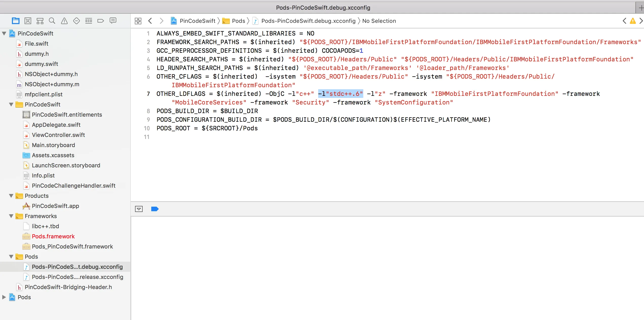Select libc++.tbd in Frameworks
Image resolution: width=644 pixels, height=320 pixels.
point(45,226)
